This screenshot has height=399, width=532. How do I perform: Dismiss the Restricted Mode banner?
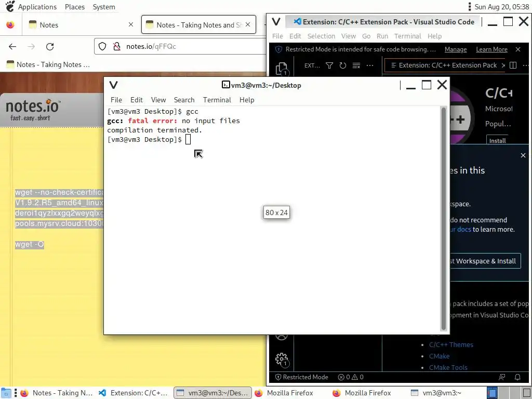[518, 49]
